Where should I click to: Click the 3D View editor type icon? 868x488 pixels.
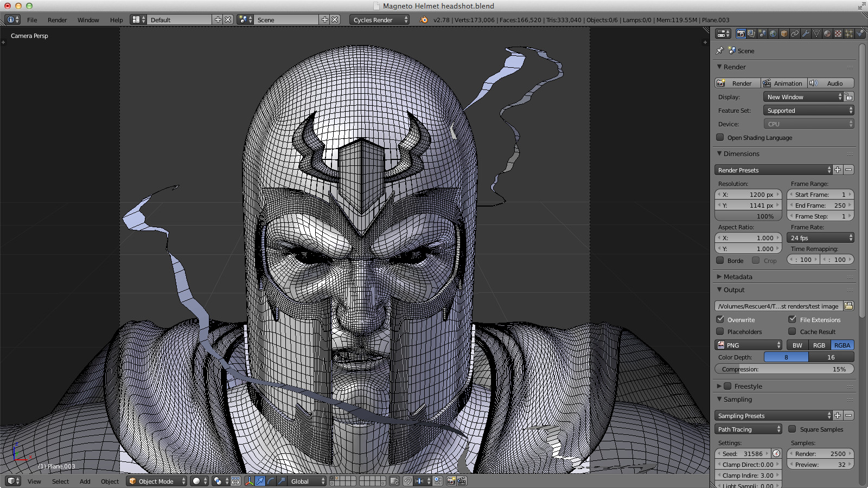(x=12, y=481)
